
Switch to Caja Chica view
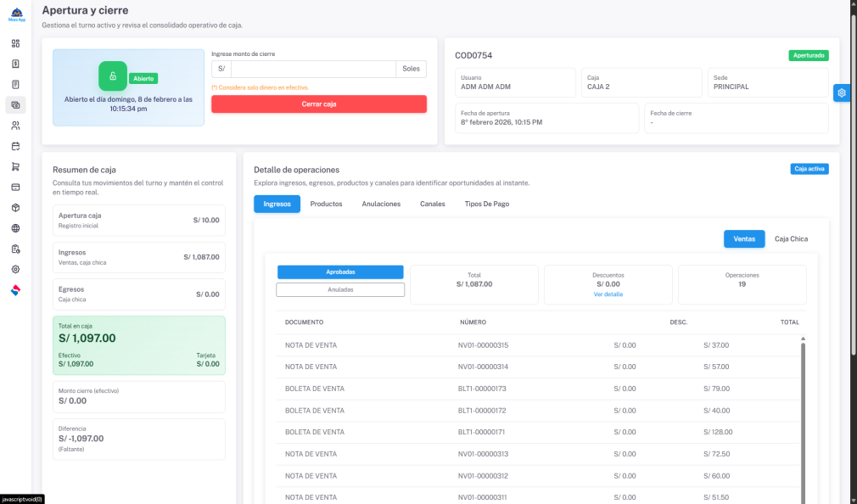pos(791,239)
